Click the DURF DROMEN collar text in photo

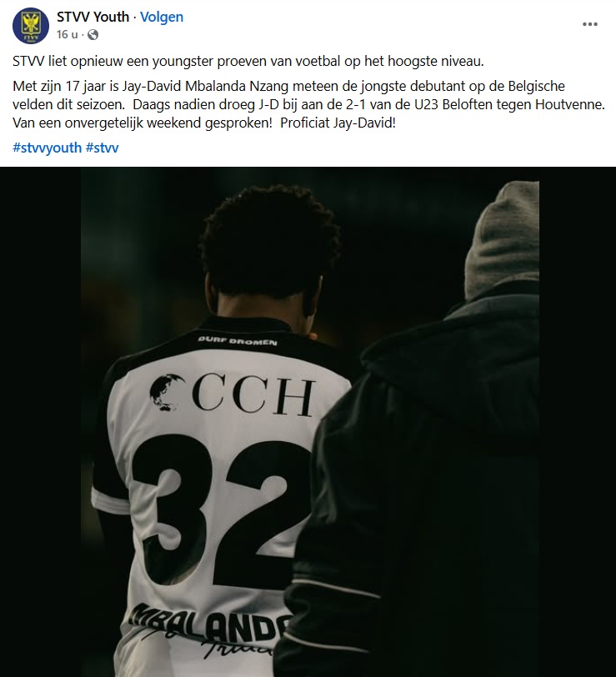(238, 341)
